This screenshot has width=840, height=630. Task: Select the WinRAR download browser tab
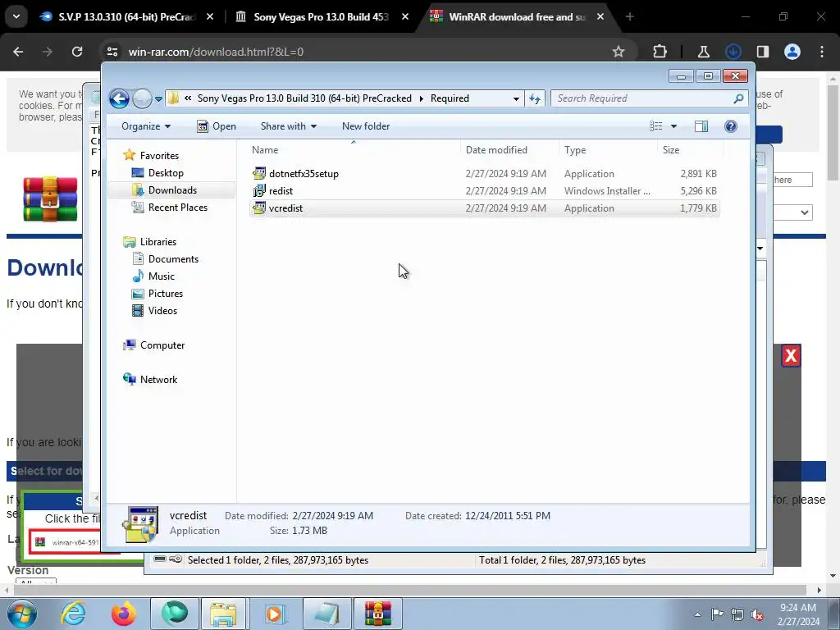pos(517,17)
